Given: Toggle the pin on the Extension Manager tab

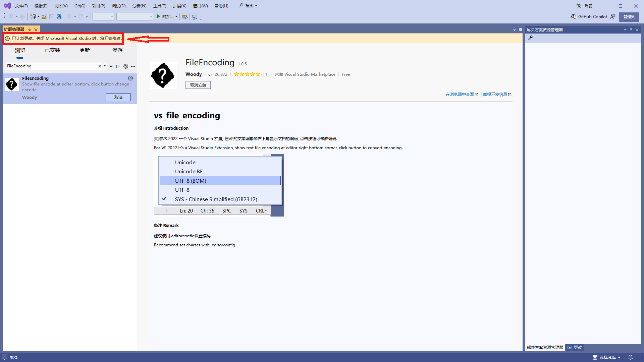Looking at the screenshot, I should pos(30,29).
